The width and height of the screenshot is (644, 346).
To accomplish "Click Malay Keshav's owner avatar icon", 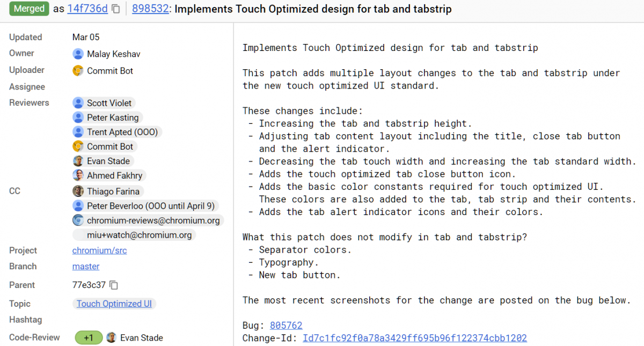I will pos(78,54).
